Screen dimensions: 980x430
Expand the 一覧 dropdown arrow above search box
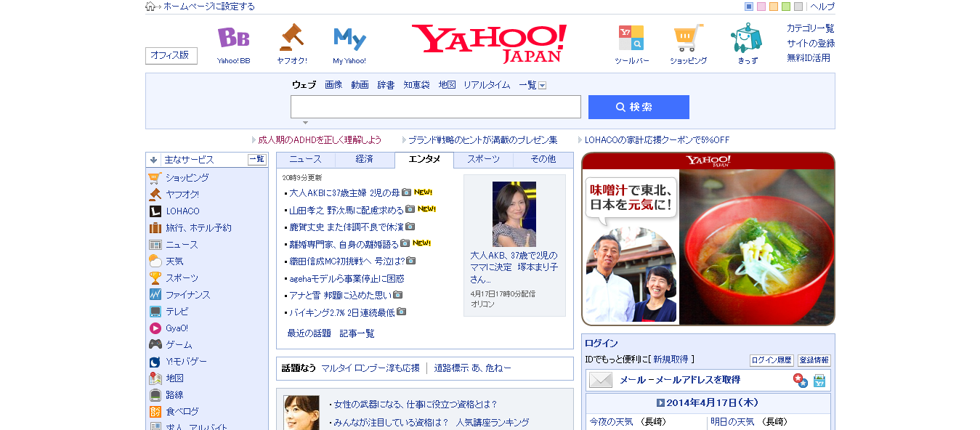tap(542, 86)
